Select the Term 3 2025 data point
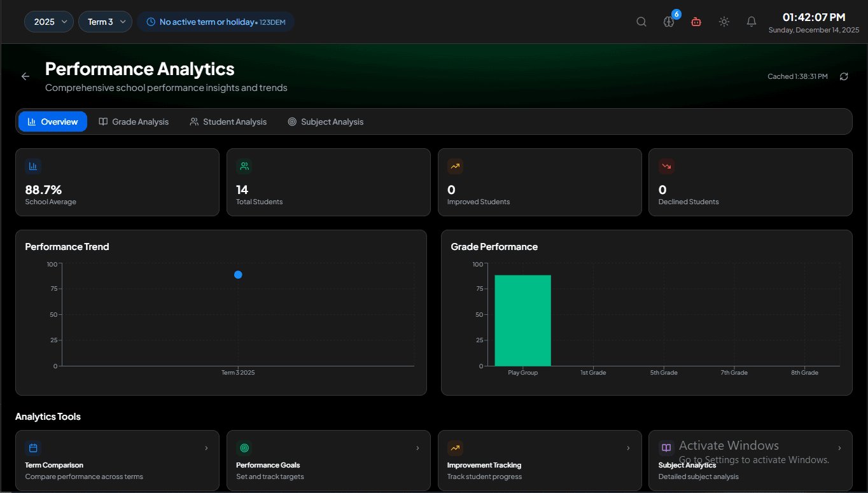 click(238, 274)
